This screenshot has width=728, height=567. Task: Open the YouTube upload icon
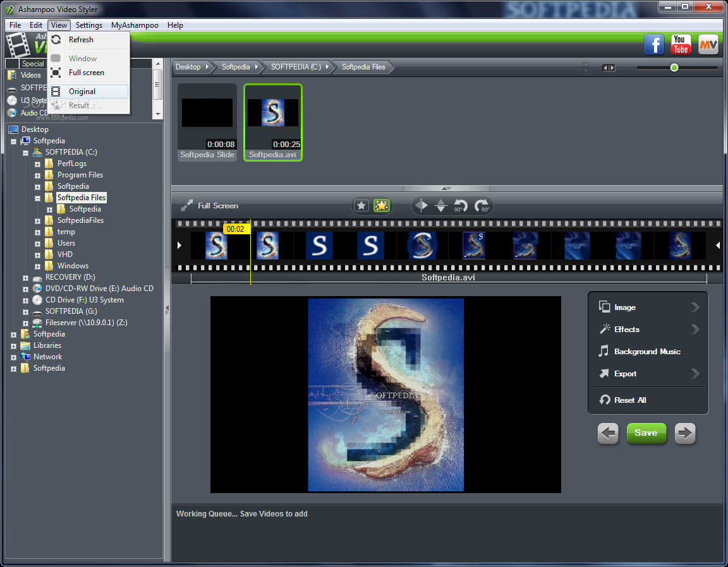tap(681, 45)
